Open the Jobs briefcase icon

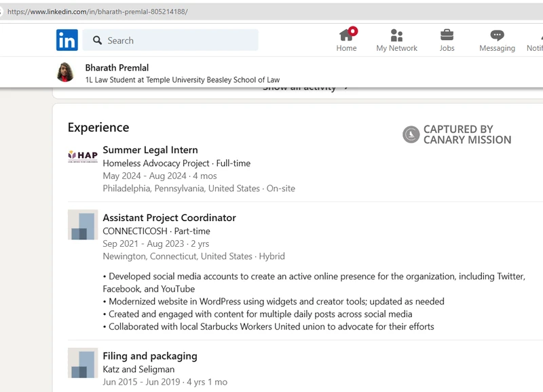click(447, 35)
